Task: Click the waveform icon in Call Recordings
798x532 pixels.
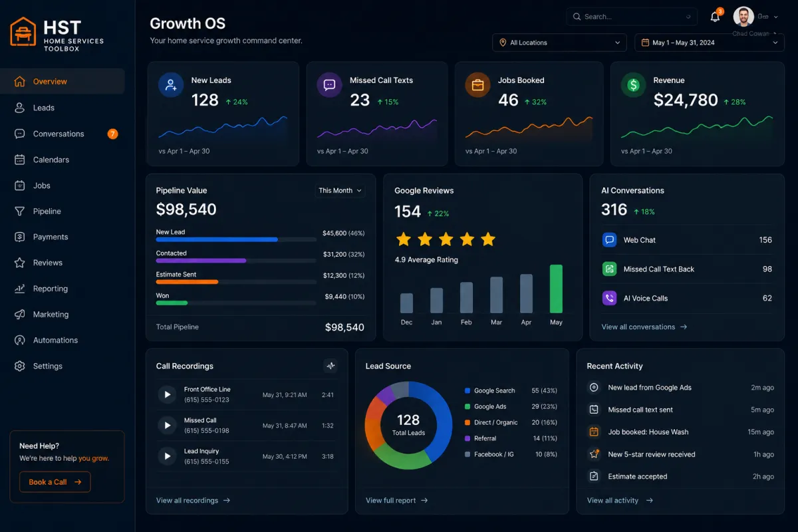Action: [331, 366]
